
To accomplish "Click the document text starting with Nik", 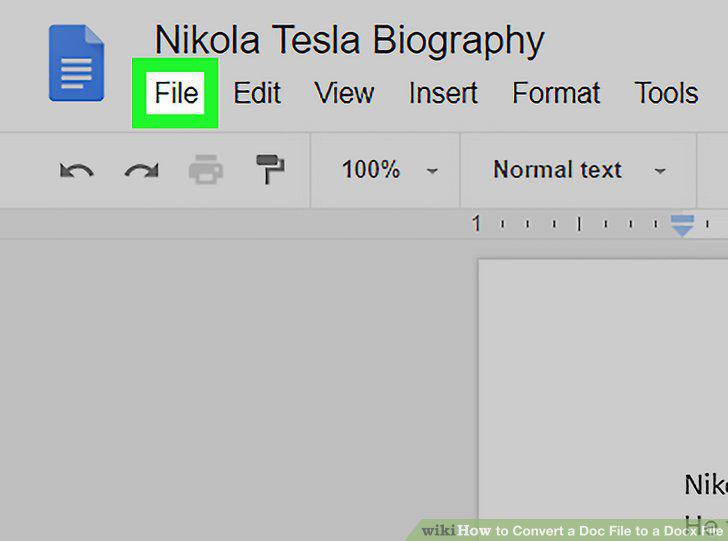I will point(706,485).
